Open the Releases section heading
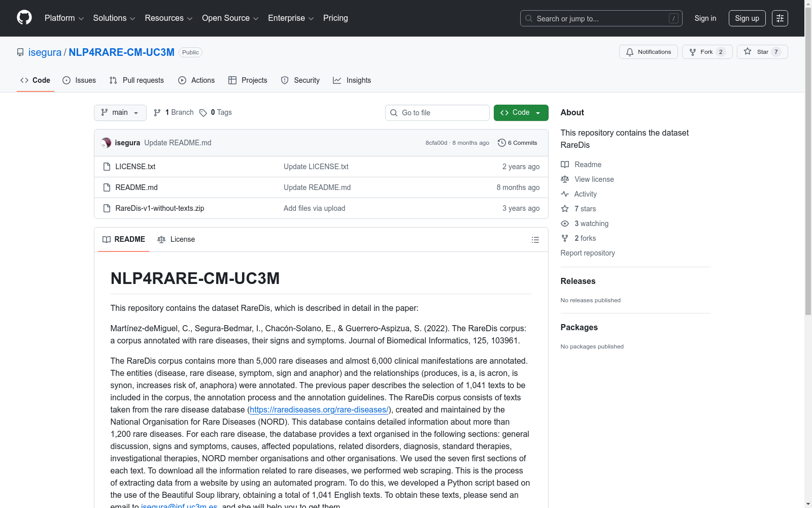 point(578,281)
